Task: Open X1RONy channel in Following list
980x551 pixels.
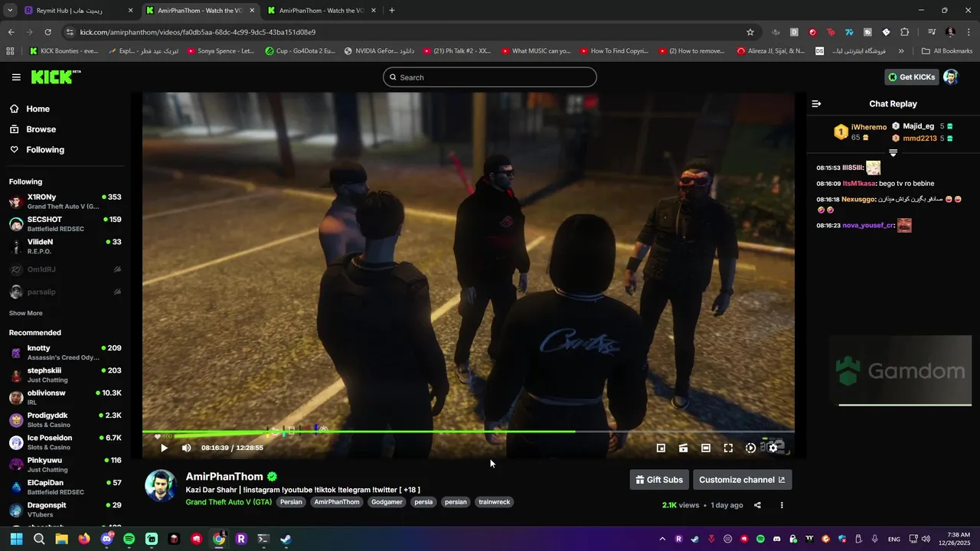Action: click(65, 202)
